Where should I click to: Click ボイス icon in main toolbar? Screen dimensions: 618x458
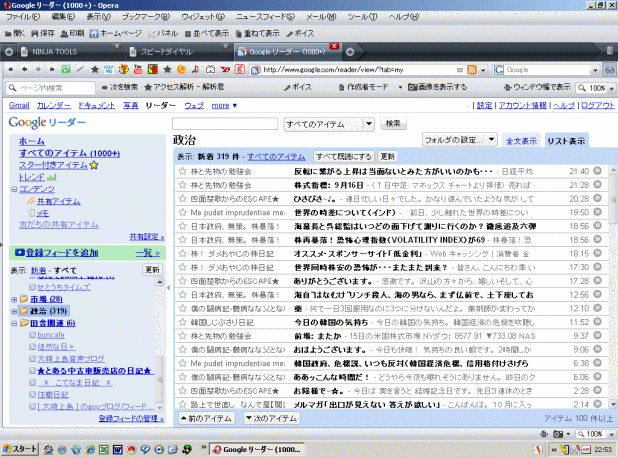tap(290, 34)
